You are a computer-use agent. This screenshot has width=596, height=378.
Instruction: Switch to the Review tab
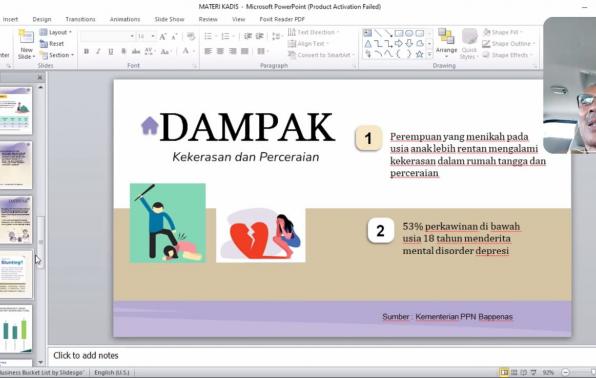click(x=208, y=19)
